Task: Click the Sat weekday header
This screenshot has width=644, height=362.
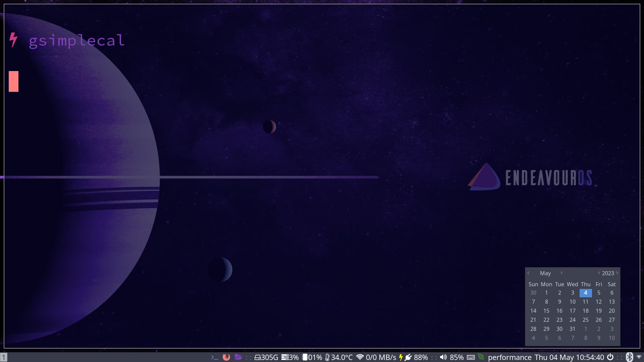Action: 612,284
